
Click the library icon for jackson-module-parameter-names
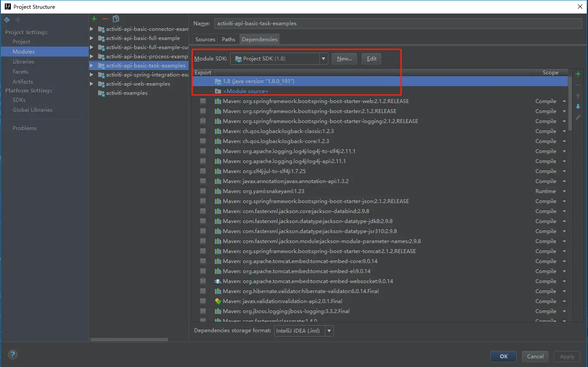tap(218, 241)
